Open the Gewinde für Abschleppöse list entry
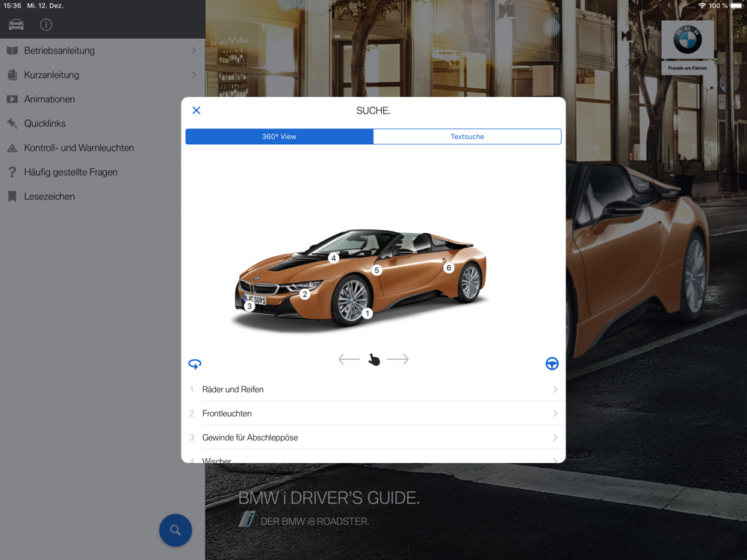 (x=373, y=437)
